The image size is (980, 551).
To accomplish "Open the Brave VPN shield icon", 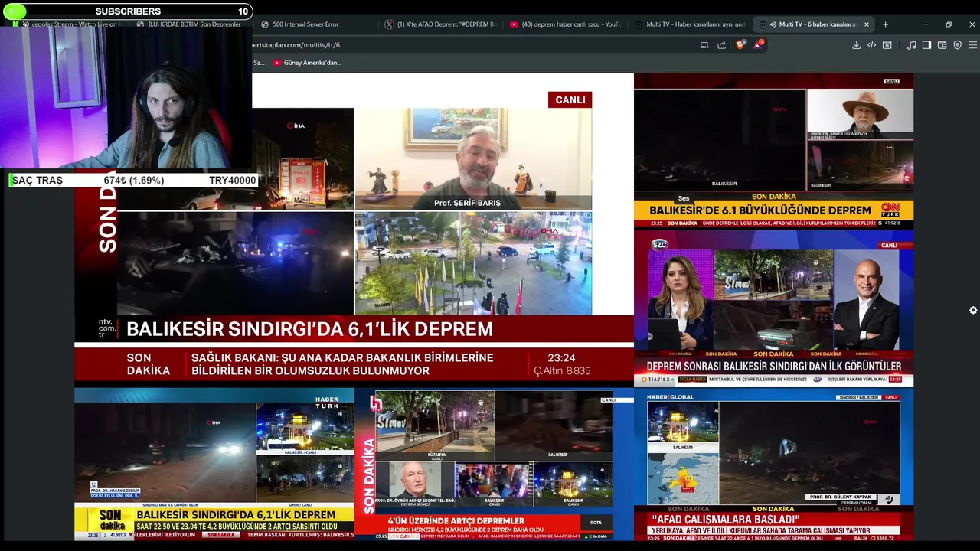I will pos(957,45).
